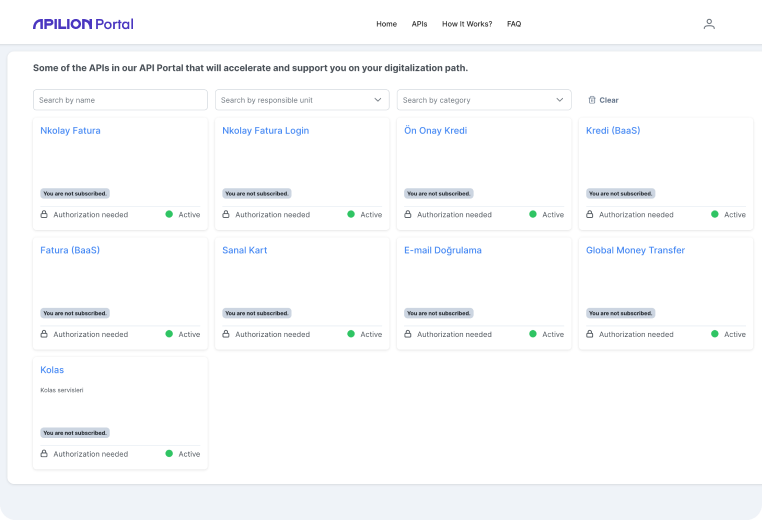
Task: Click green status dot on Ön Onay Kredi card
Action: [533, 214]
